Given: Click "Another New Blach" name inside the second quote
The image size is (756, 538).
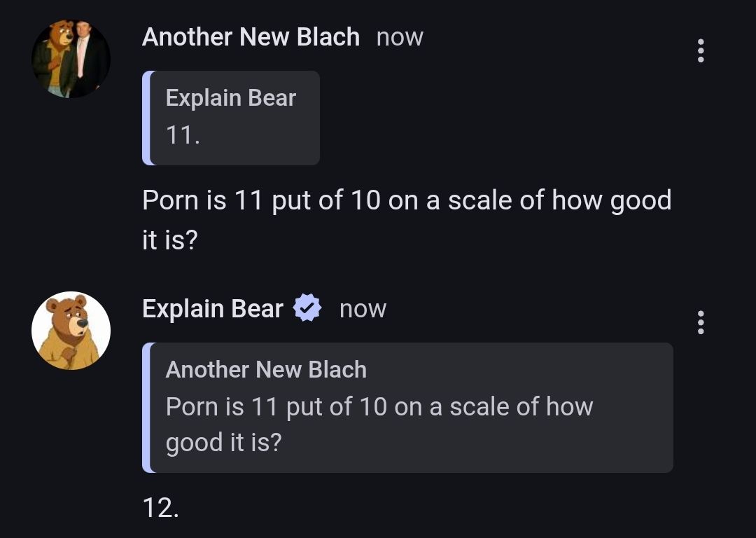Looking at the screenshot, I should point(266,369).
